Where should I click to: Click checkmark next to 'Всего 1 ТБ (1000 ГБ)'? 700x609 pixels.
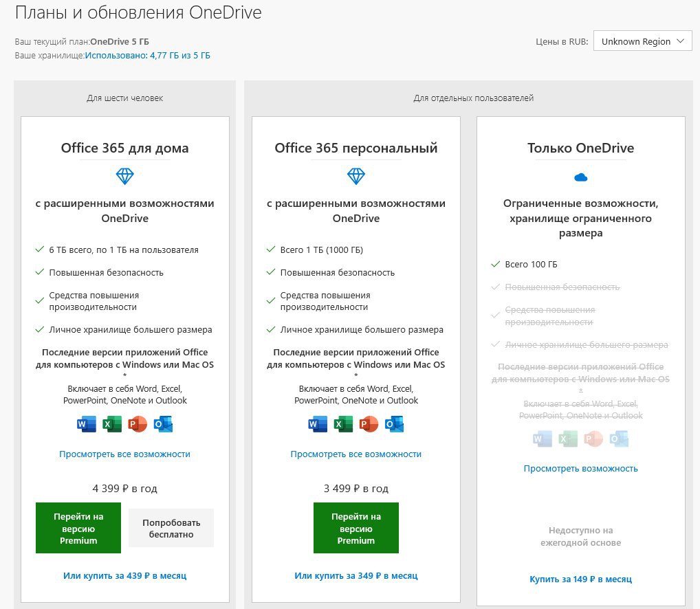click(x=271, y=250)
